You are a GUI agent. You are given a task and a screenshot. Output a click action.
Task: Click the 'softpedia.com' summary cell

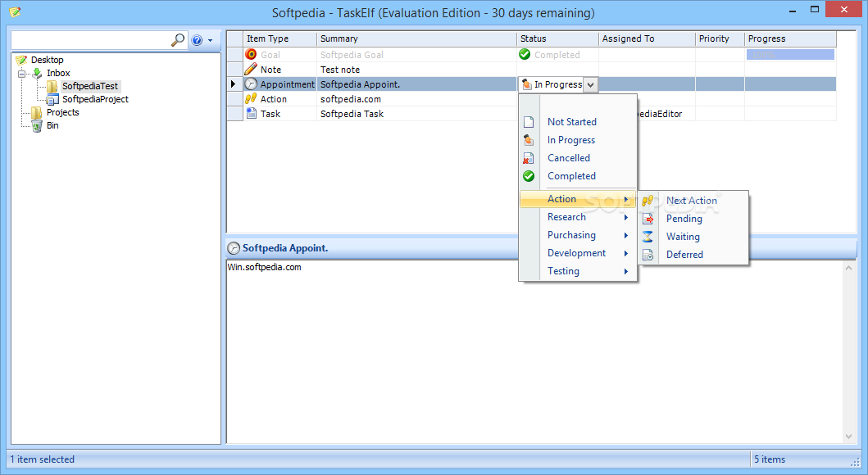(x=417, y=99)
